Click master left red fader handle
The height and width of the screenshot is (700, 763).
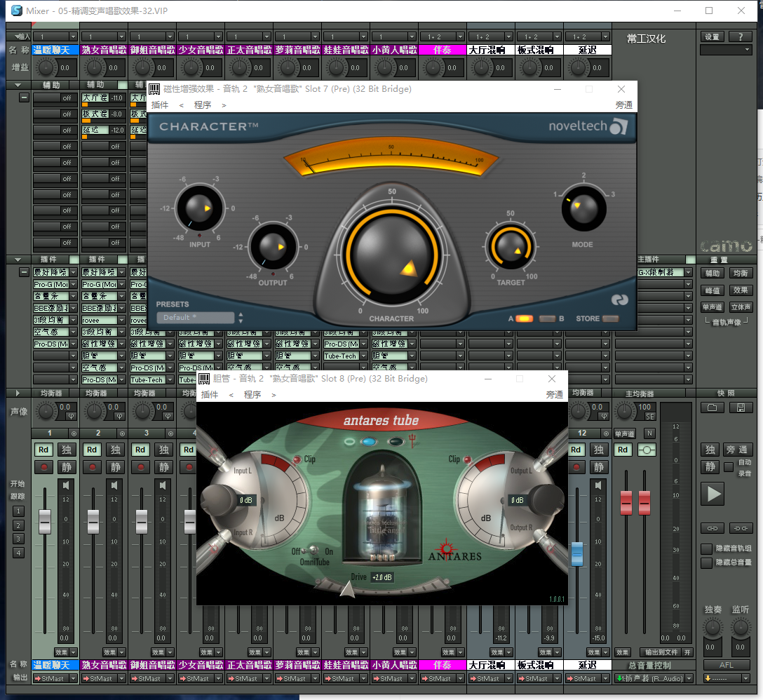(626, 503)
